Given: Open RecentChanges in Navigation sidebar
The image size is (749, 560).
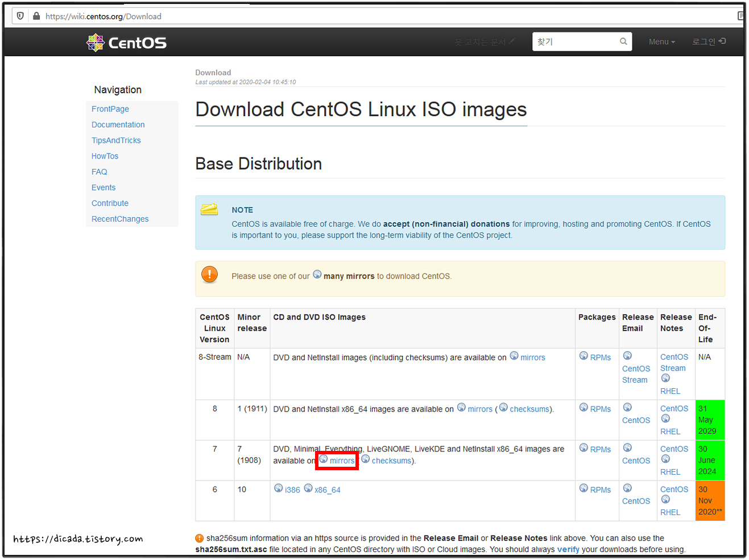Looking at the screenshot, I should click(x=120, y=219).
